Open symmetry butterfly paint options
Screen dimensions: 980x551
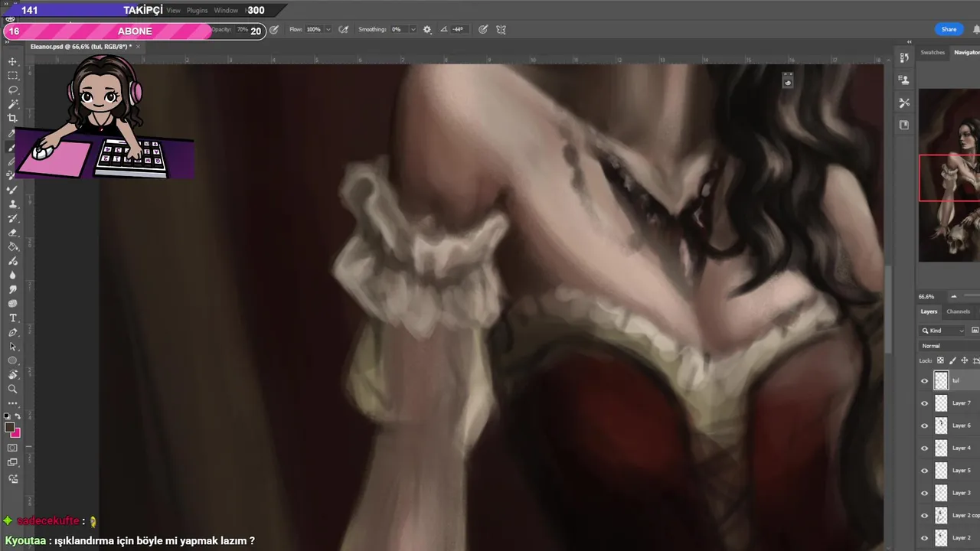coord(501,30)
